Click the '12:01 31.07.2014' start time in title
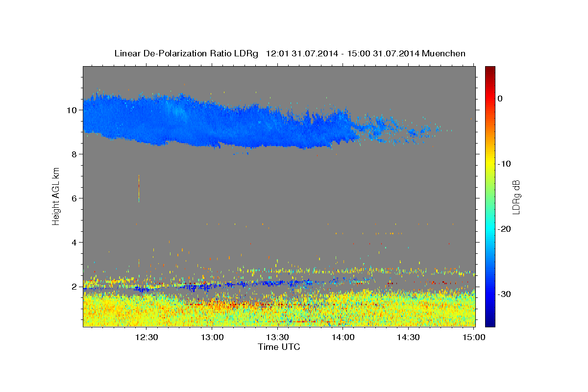 (x=302, y=53)
